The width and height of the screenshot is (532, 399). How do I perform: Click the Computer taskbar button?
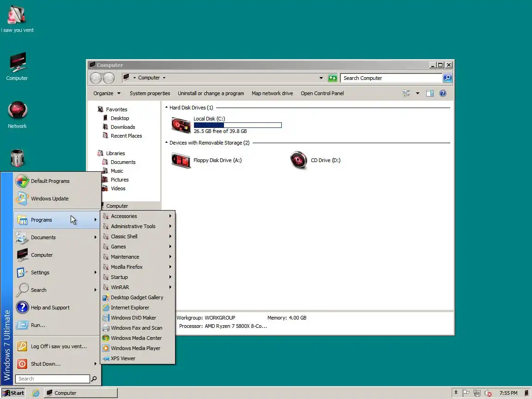click(81, 393)
